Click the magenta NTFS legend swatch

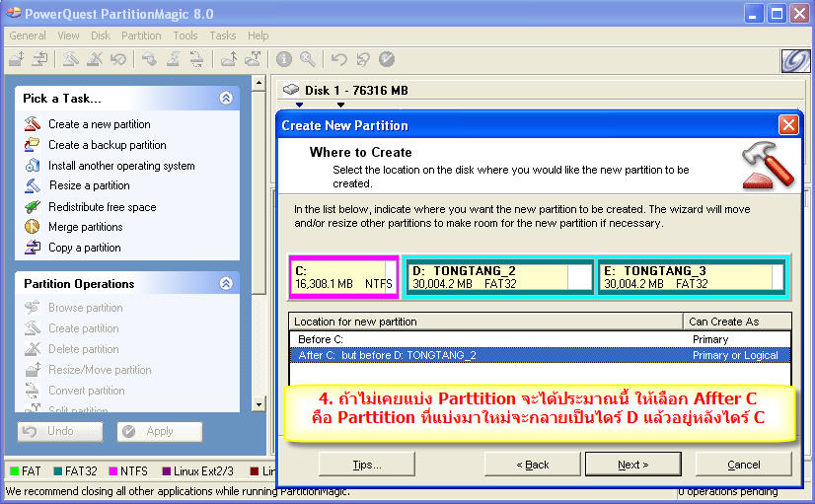112,471
